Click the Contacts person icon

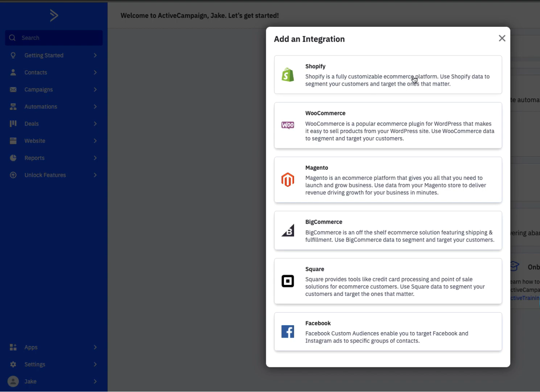tap(13, 72)
